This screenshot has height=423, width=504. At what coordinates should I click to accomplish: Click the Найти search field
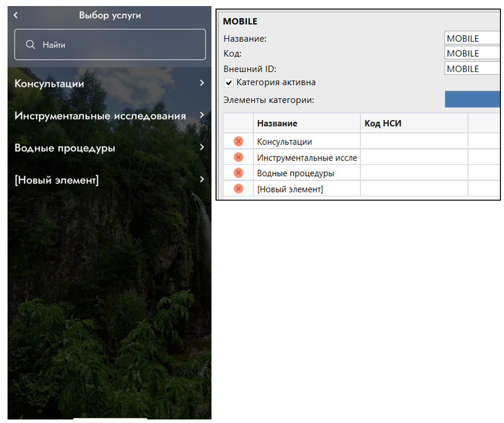coord(116,45)
